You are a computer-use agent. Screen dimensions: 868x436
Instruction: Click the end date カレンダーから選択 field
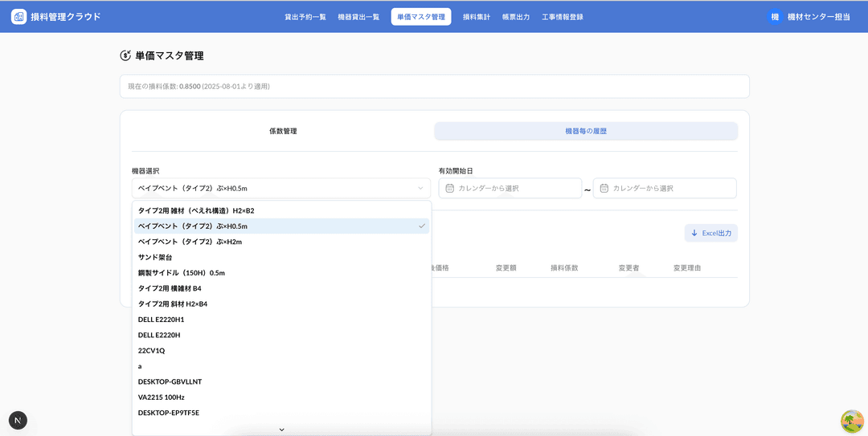point(665,189)
